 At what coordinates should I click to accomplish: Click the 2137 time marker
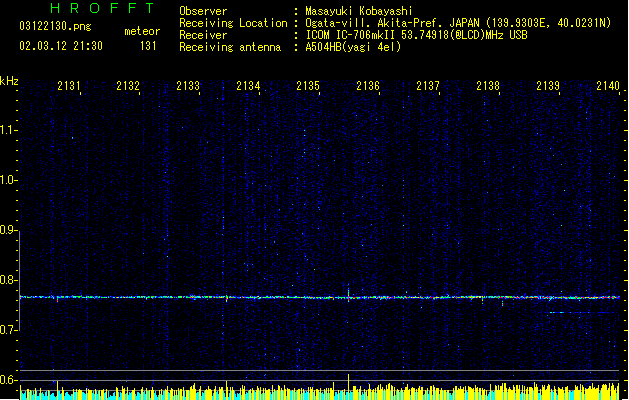tap(428, 86)
